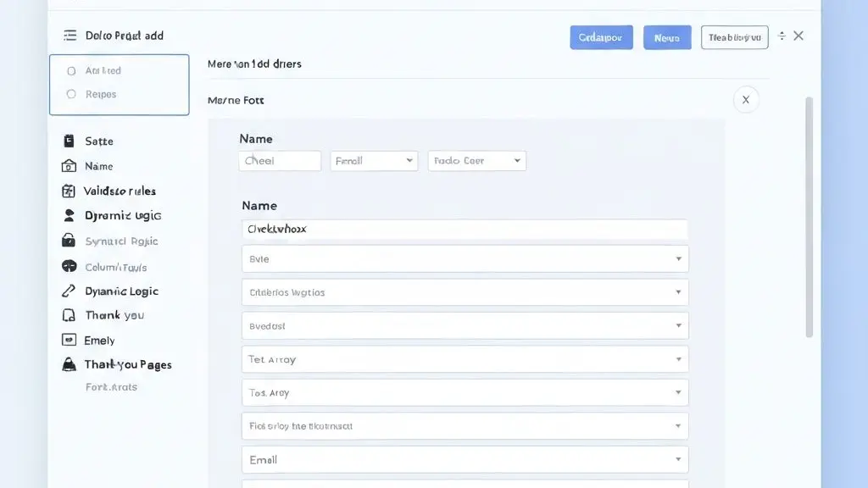The height and width of the screenshot is (488, 868).
Task: Expand the Fadic Coer dropdown
Action: point(476,161)
